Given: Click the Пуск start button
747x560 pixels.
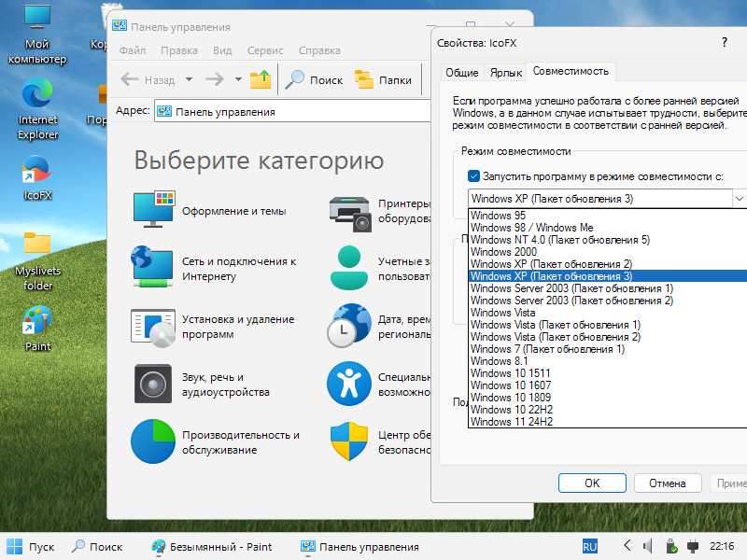Looking at the screenshot, I should click(31, 547).
